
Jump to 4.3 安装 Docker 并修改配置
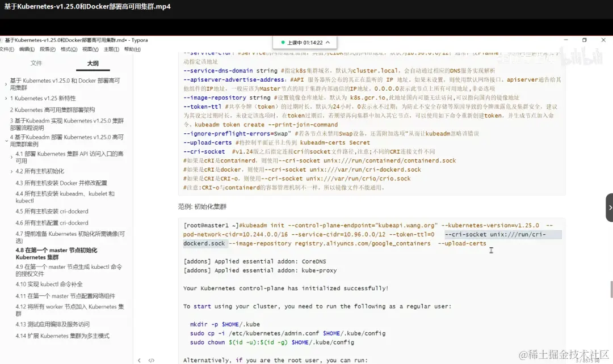click(61, 183)
